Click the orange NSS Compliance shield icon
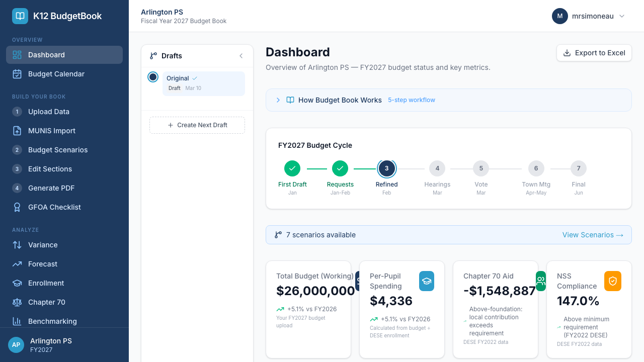The image size is (644, 362). coord(612,281)
